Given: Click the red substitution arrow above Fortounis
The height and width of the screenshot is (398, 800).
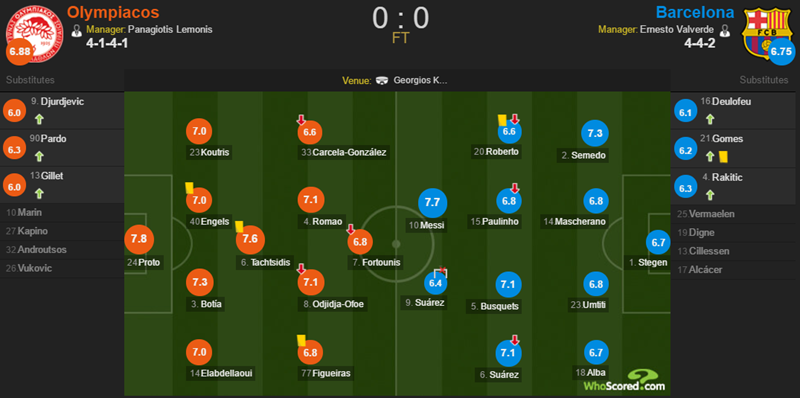Looking at the screenshot, I should (x=351, y=230).
